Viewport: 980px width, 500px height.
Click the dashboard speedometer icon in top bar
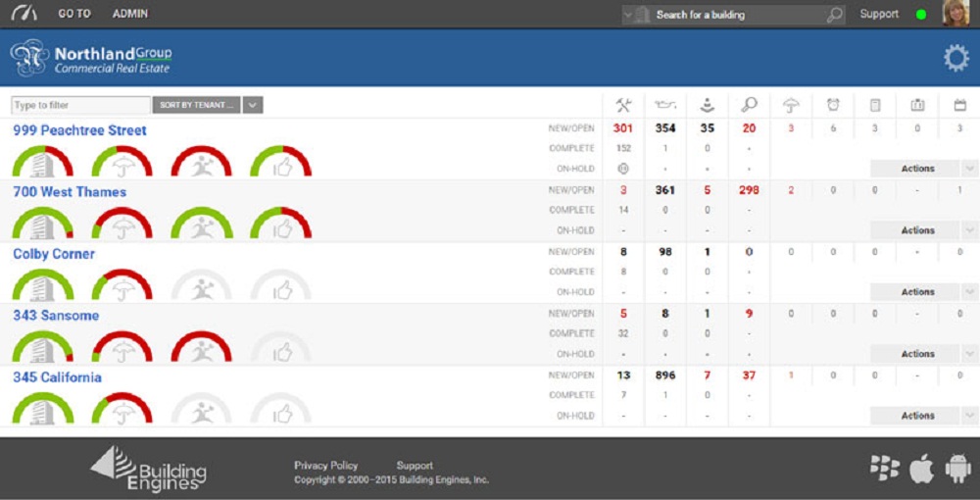(24, 13)
